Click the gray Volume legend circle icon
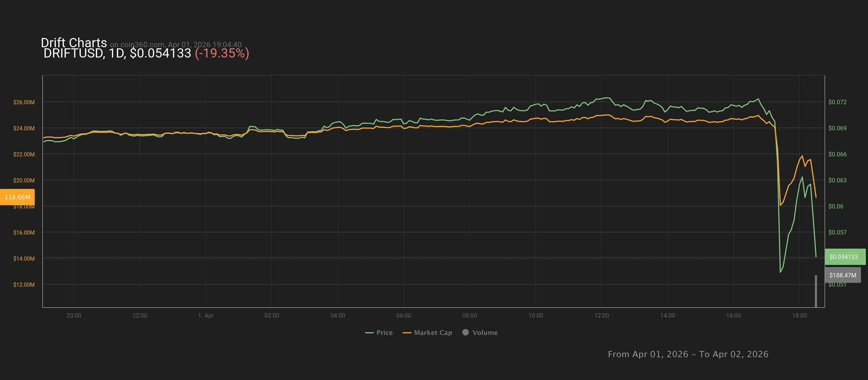 point(466,332)
